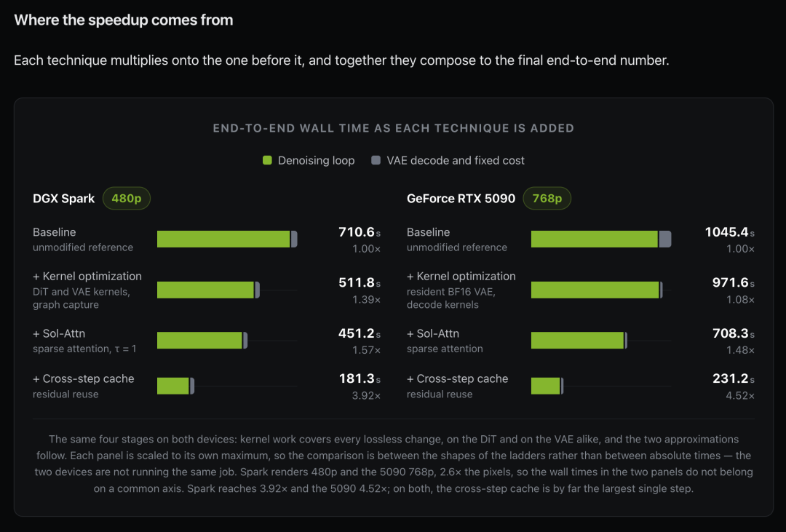The height and width of the screenshot is (532, 786).
Task: Click the End-to-end wall time chart title
Action: 394,128
